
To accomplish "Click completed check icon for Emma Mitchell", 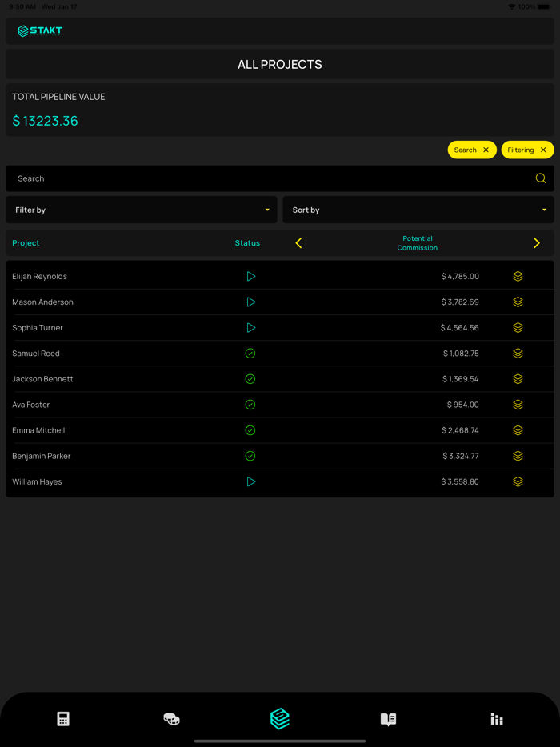I will 250,430.
